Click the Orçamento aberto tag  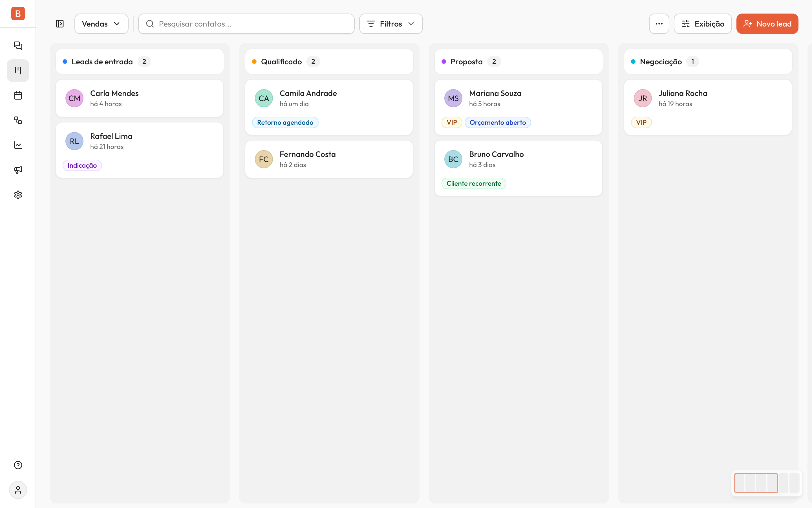pyautogui.click(x=498, y=122)
